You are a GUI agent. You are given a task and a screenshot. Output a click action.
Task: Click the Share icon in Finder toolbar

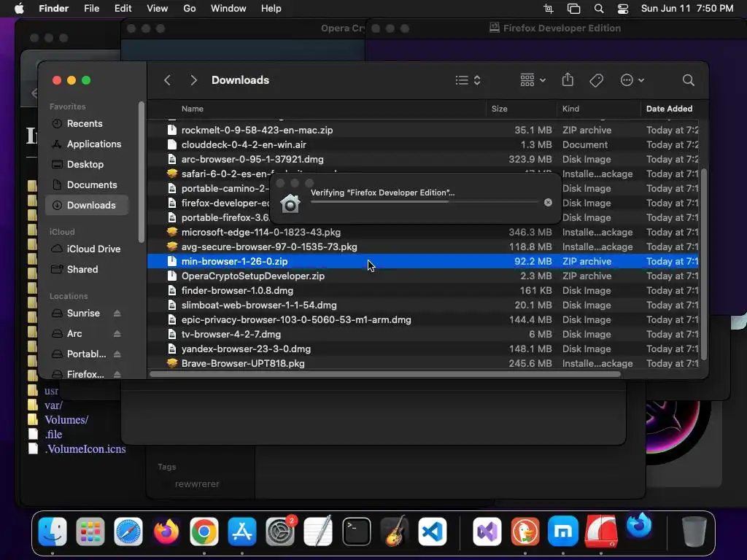tap(568, 79)
